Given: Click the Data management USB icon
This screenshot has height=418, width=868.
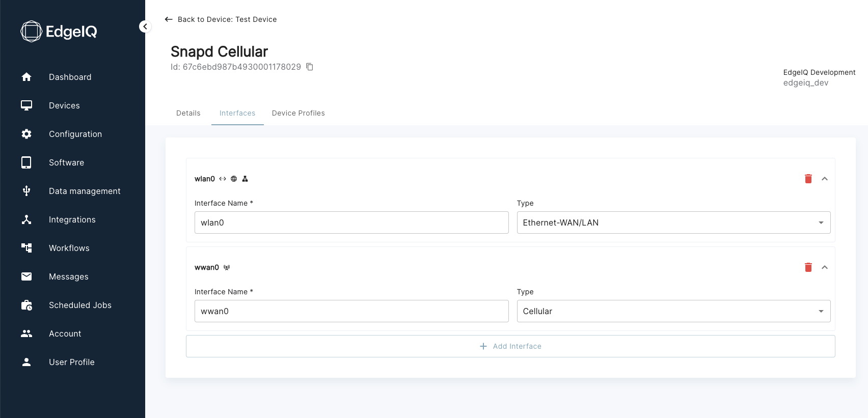Looking at the screenshot, I should click(26, 191).
